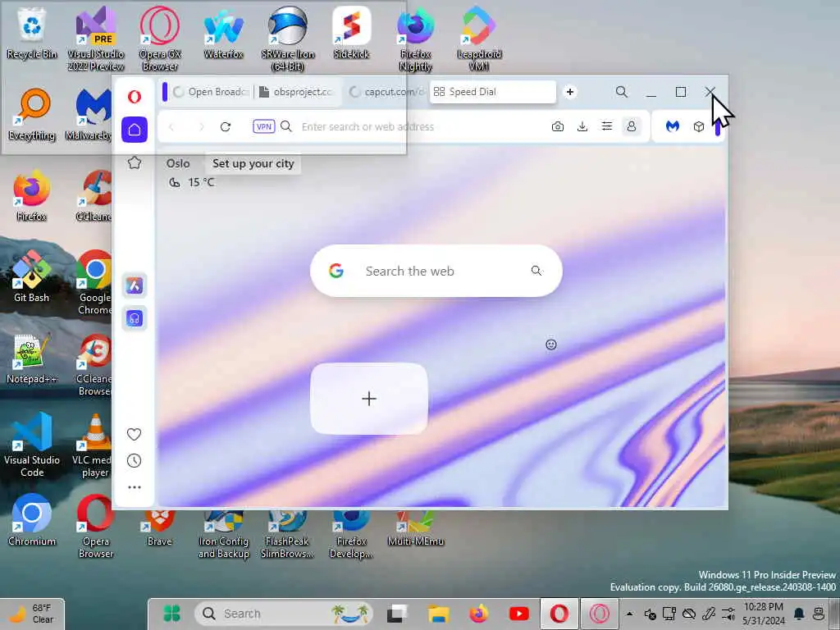Select the Speed Dial tab
This screenshot has width=840, height=630.
[x=492, y=92]
